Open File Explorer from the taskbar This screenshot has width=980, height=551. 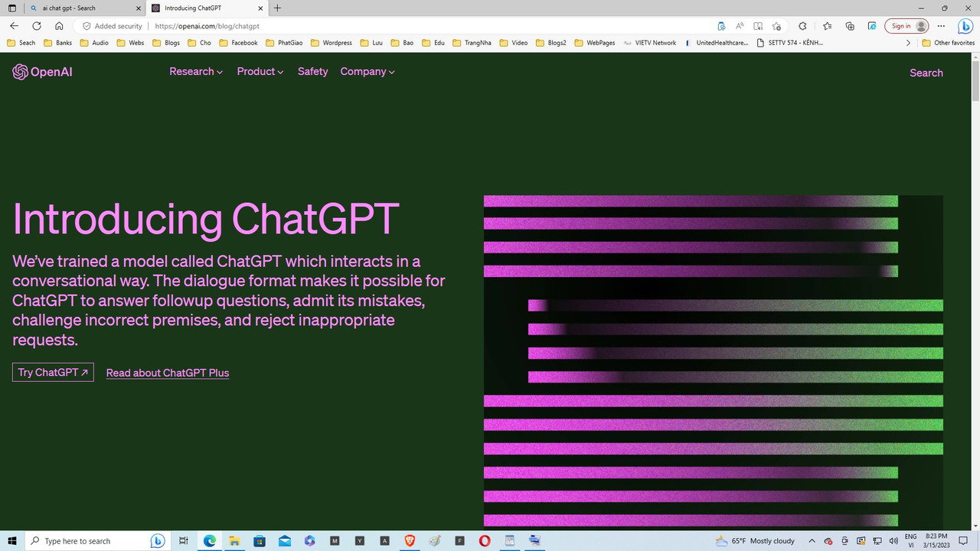point(234,541)
